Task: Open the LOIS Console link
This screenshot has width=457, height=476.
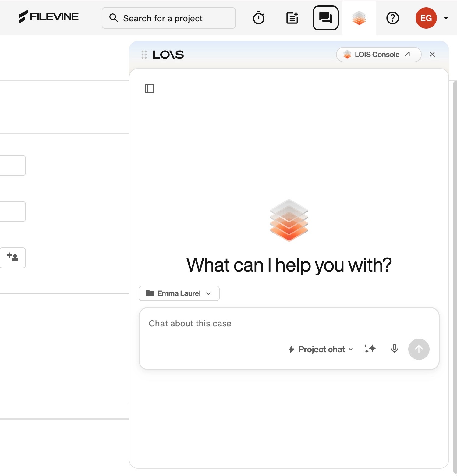Action: (x=379, y=55)
